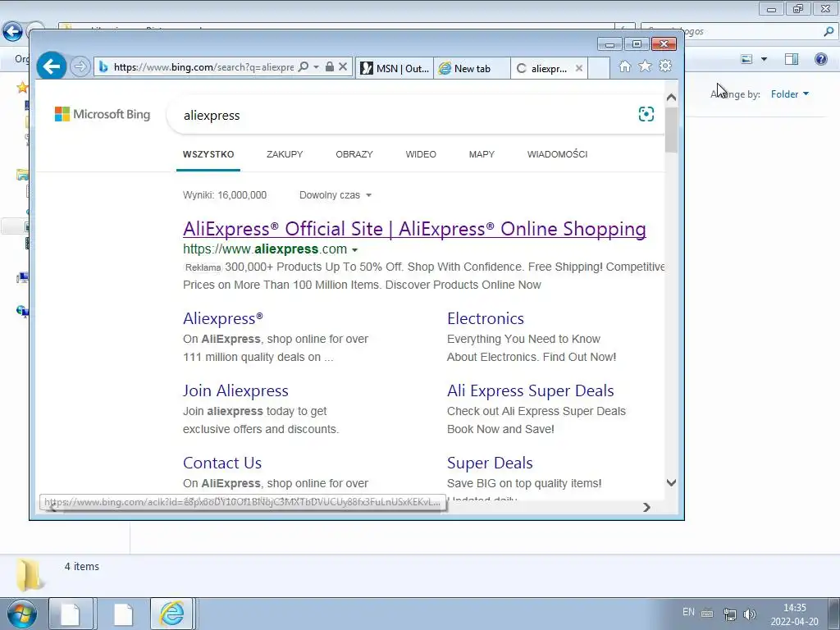Open Bing visual search camera icon
840x630 pixels.
click(x=646, y=114)
